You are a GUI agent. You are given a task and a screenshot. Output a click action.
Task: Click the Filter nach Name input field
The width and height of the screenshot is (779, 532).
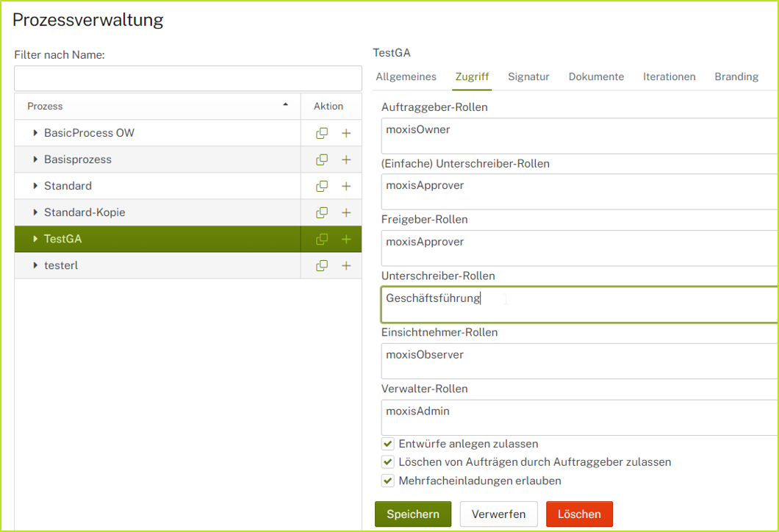click(x=187, y=79)
